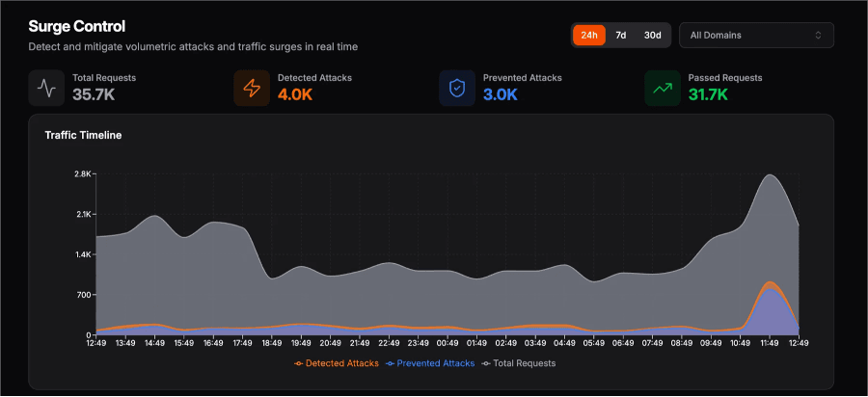The height and width of the screenshot is (397, 868).
Task: Click the Traffic Timeline title
Action: pos(83,135)
